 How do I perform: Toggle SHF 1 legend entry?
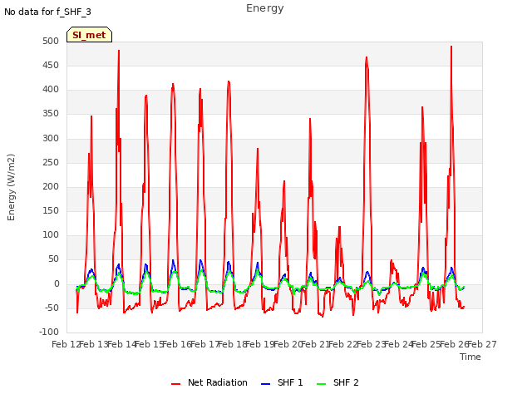(282, 382)
